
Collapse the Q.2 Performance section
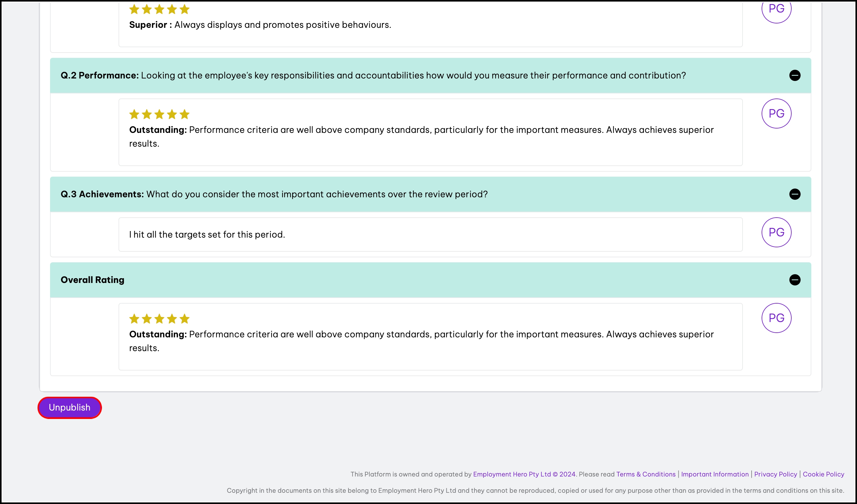[794, 75]
